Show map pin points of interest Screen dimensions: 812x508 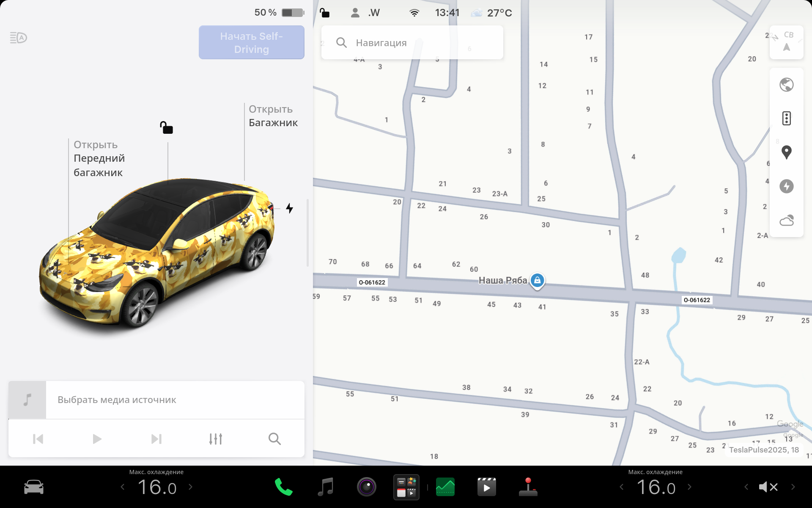click(787, 152)
